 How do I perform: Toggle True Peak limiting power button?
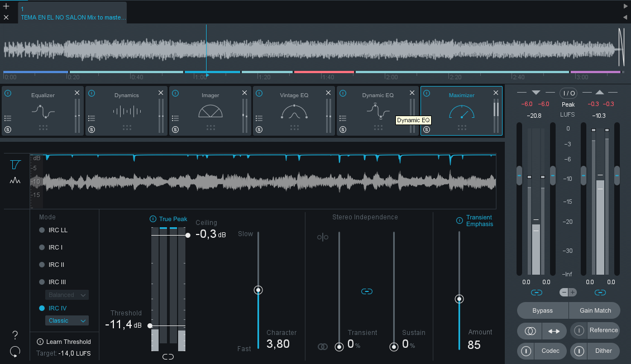153,219
